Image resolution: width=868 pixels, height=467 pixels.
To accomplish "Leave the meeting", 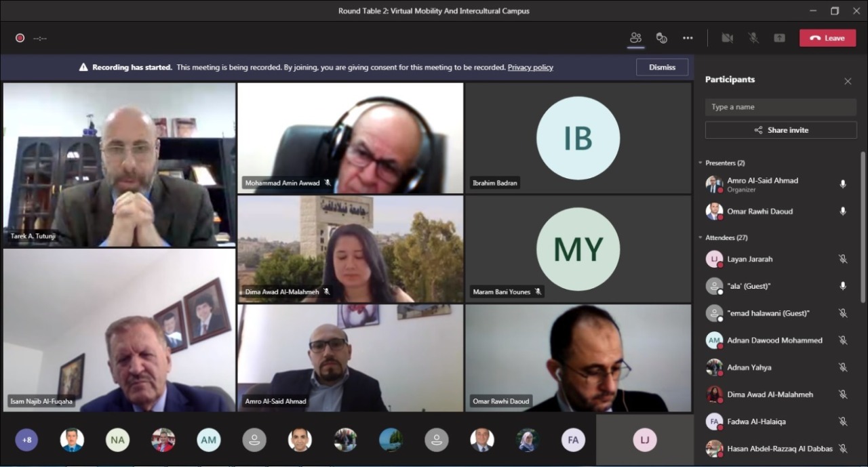I will [827, 38].
